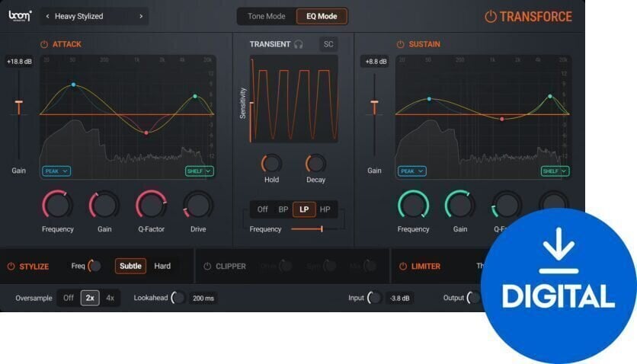Click the Sustain Q-Factor knob
This screenshot has width=637, height=364.
click(x=507, y=205)
